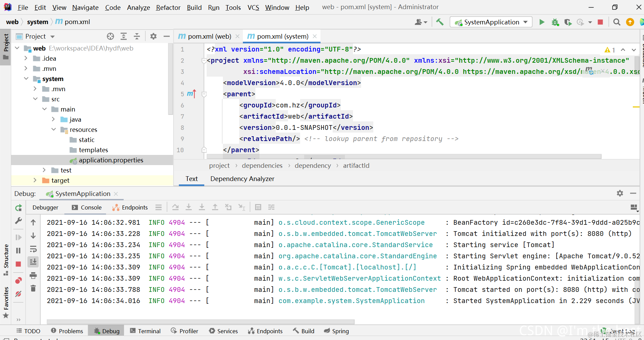Expand all nodes in Project panel

(124, 36)
